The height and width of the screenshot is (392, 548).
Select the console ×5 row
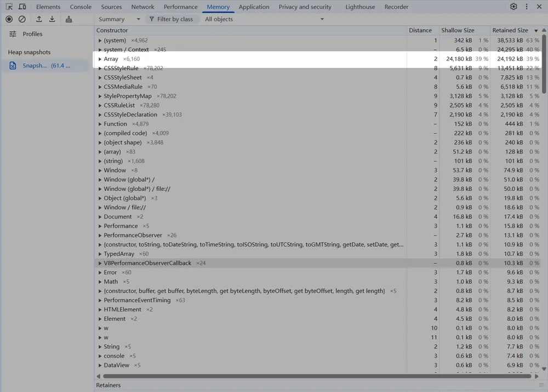pos(318,356)
